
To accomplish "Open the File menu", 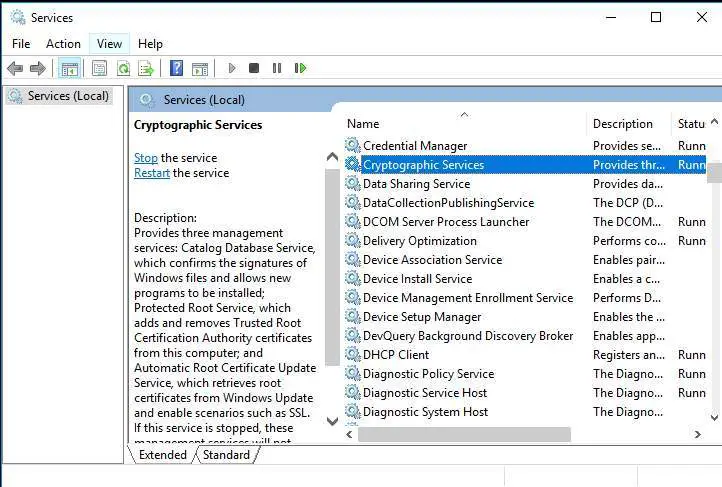I will [x=21, y=44].
